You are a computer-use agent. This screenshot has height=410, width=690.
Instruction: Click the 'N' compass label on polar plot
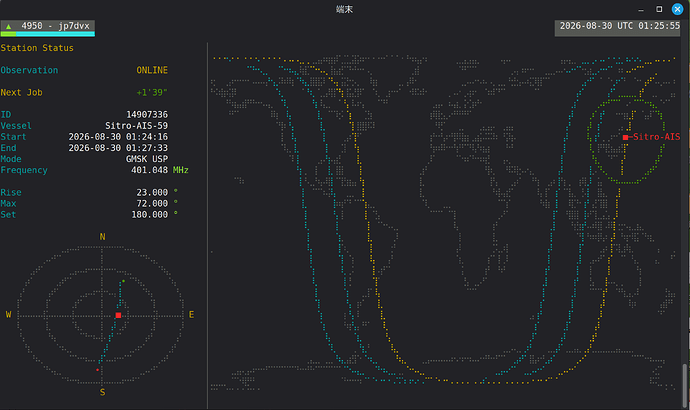(x=102, y=237)
